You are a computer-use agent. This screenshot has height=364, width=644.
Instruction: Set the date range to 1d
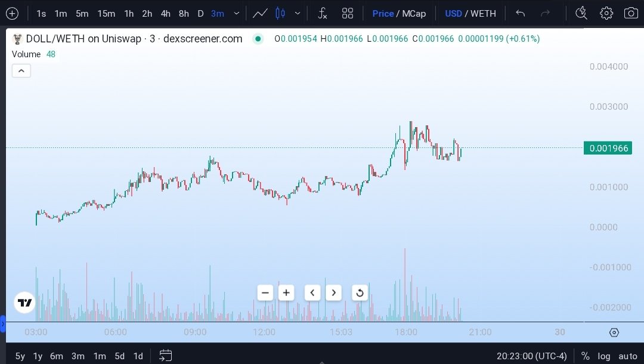point(138,356)
